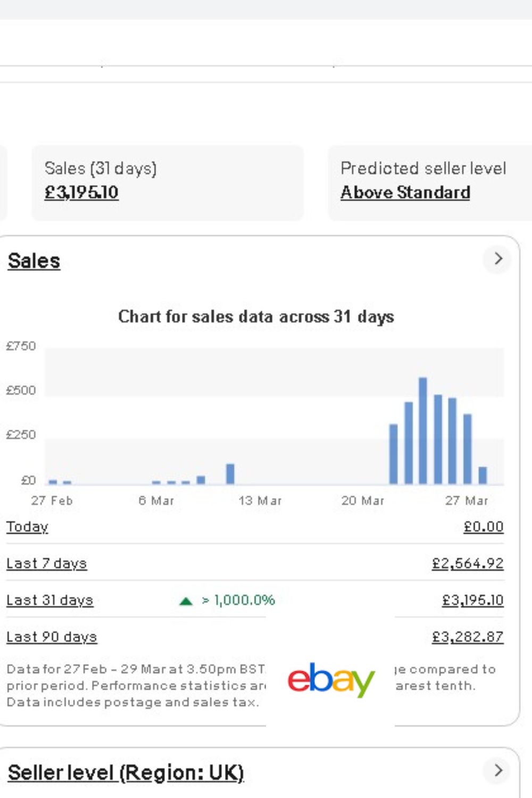Click the green upward trend triangle
The image size is (532, 798).
(186, 601)
